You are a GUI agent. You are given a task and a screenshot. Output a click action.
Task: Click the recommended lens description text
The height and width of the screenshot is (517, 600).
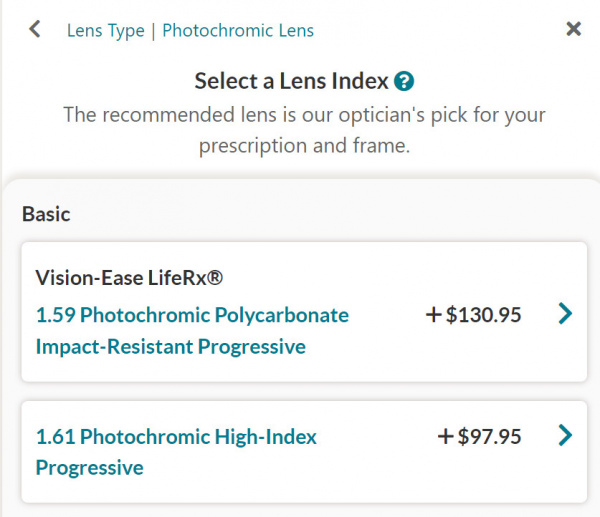(304, 130)
